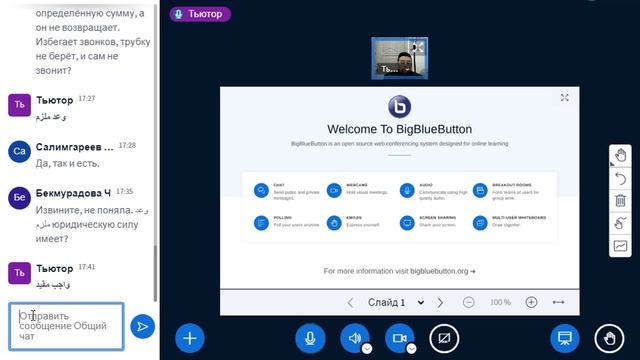Open the audio device options chevron
Viewport: 640px width, 360px height.
367,349
